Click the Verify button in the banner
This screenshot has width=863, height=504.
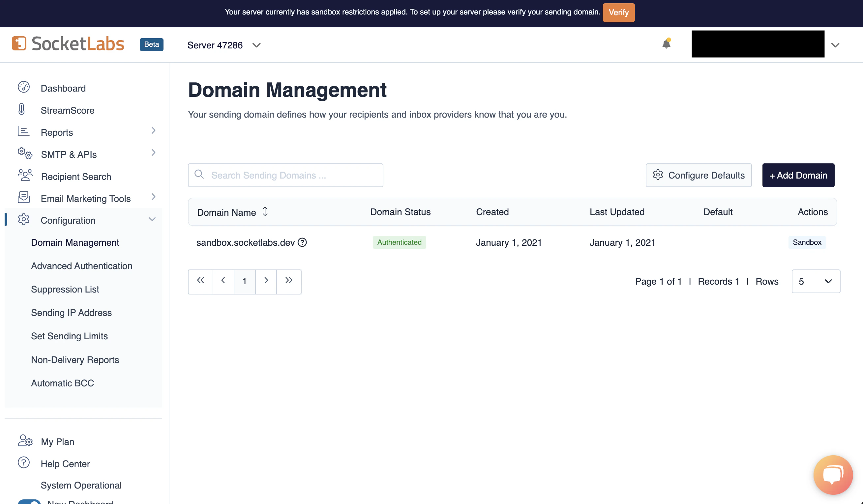click(618, 13)
